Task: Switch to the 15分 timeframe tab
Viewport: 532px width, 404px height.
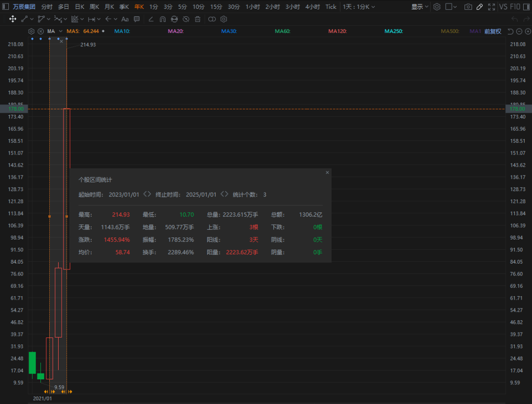Action: (216, 7)
